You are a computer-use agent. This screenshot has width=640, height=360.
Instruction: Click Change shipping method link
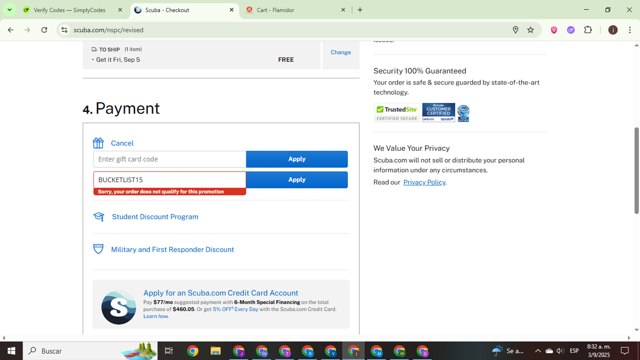(x=341, y=52)
